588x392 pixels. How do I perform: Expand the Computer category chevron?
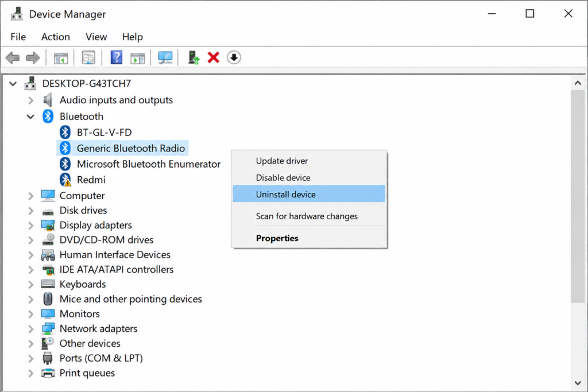coord(31,196)
